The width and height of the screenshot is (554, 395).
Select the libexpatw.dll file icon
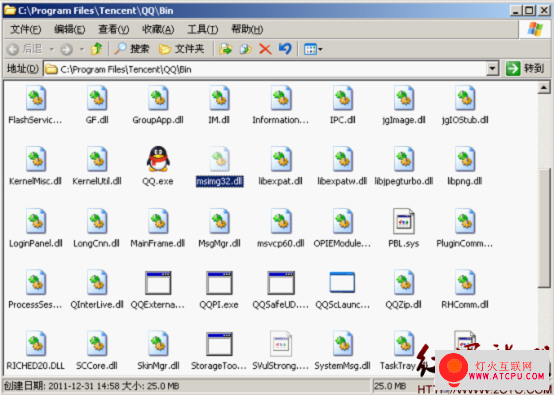tap(342, 159)
